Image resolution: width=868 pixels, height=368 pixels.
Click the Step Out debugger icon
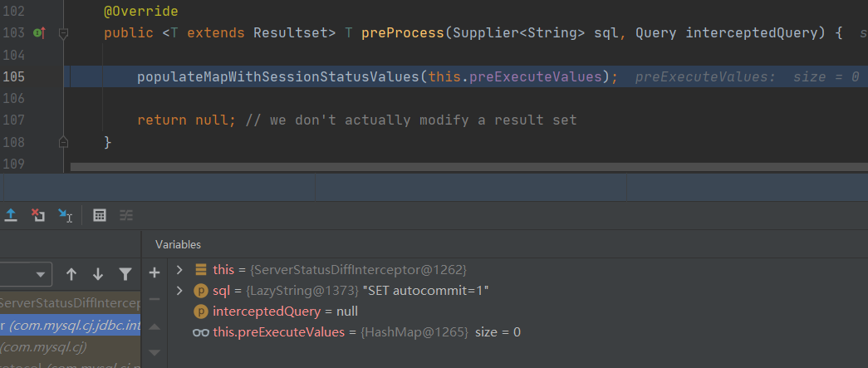point(11,215)
